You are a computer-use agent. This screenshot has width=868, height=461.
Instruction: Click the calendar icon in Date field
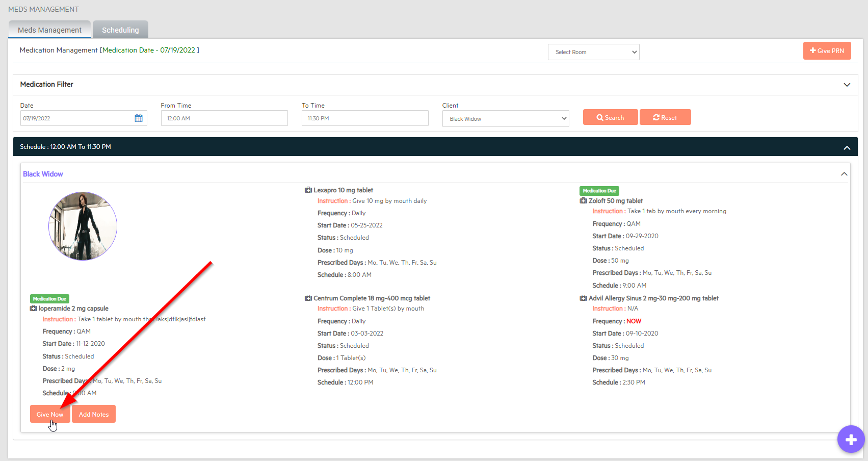[x=139, y=118]
